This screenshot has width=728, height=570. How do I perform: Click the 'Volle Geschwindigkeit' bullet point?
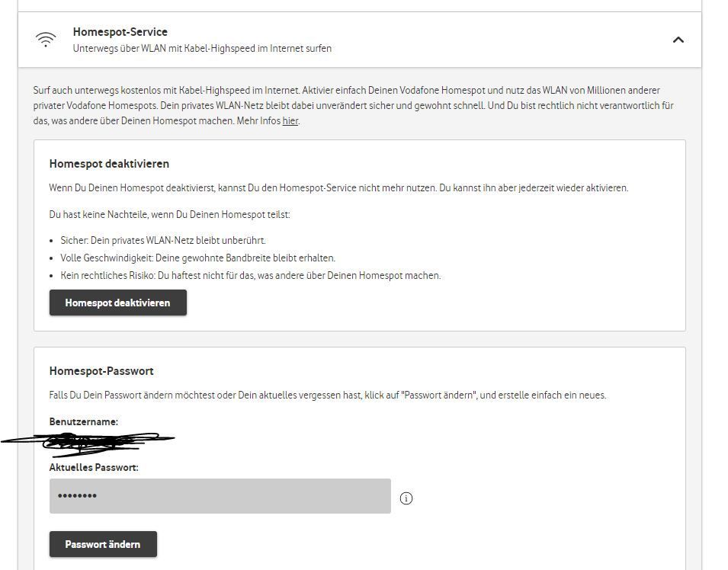[197, 258]
